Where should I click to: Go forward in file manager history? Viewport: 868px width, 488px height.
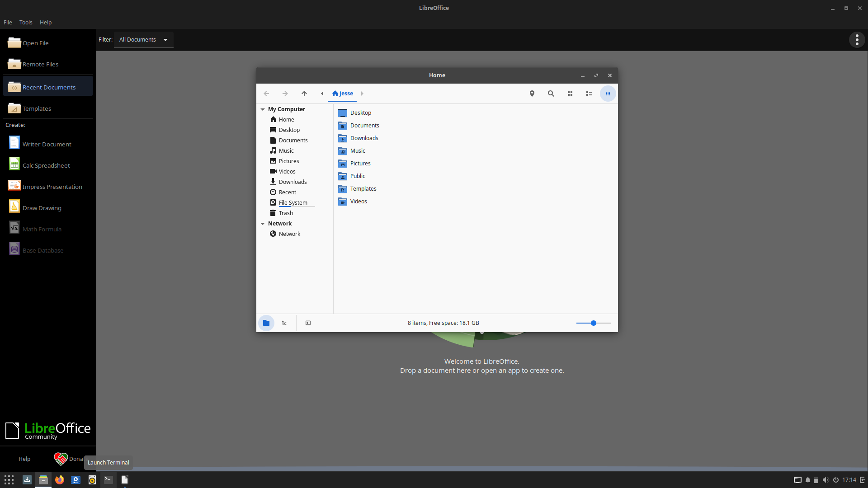(x=285, y=94)
